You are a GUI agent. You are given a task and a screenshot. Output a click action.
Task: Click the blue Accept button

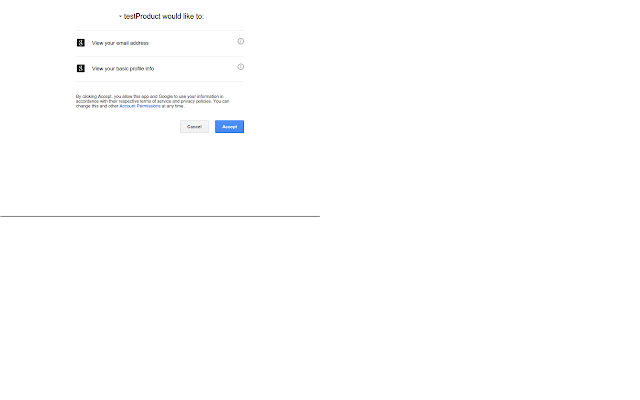click(x=229, y=127)
